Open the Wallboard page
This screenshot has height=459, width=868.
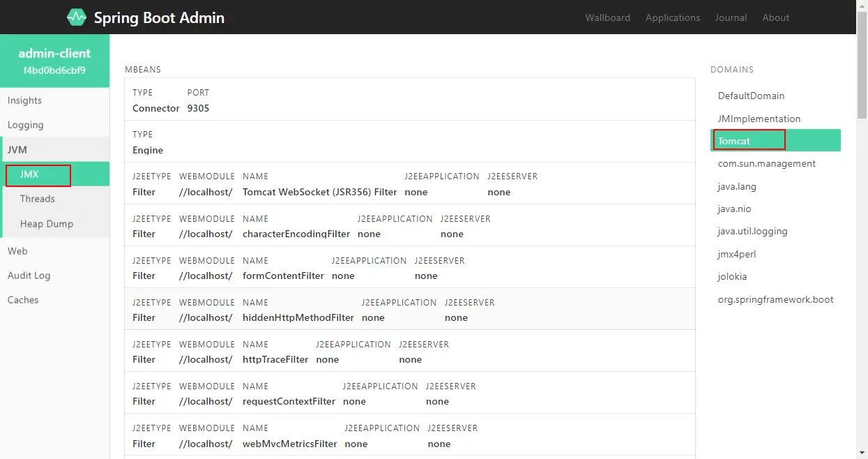pos(607,17)
